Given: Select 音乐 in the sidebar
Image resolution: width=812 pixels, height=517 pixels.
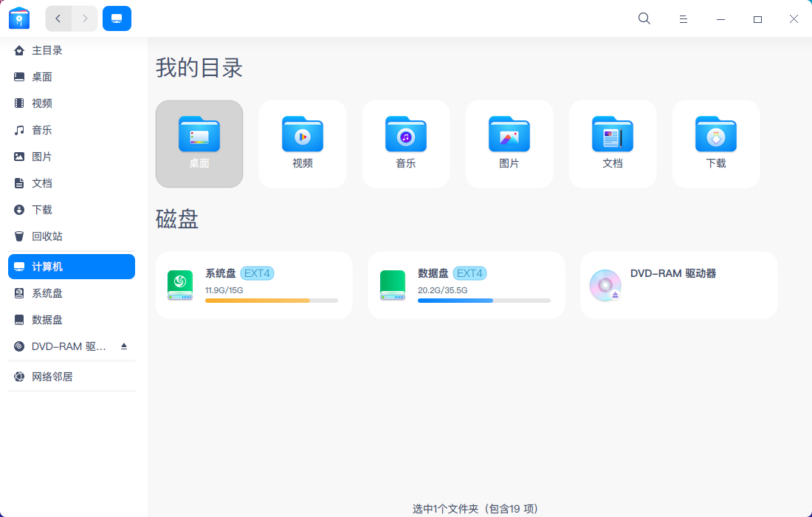Looking at the screenshot, I should [x=72, y=130].
